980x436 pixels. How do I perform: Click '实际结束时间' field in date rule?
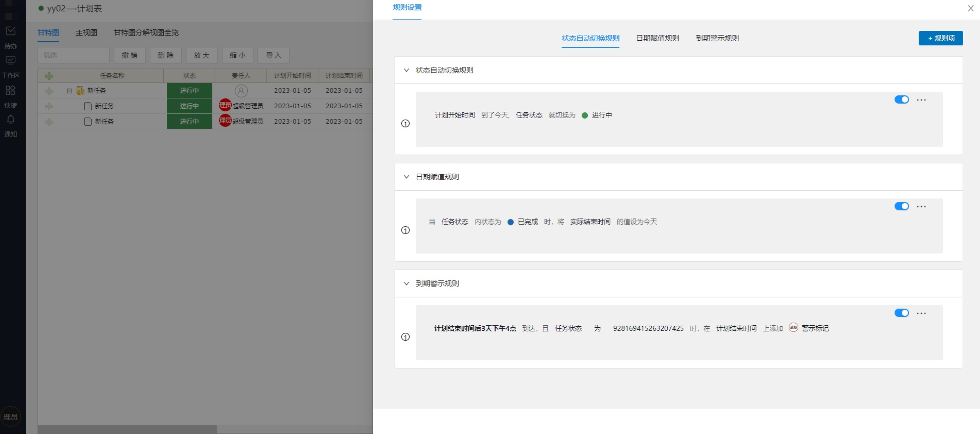(x=590, y=222)
